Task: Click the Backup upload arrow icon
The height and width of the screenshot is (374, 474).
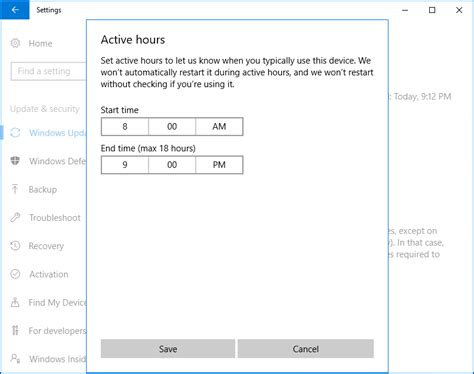Action: tap(15, 189)
